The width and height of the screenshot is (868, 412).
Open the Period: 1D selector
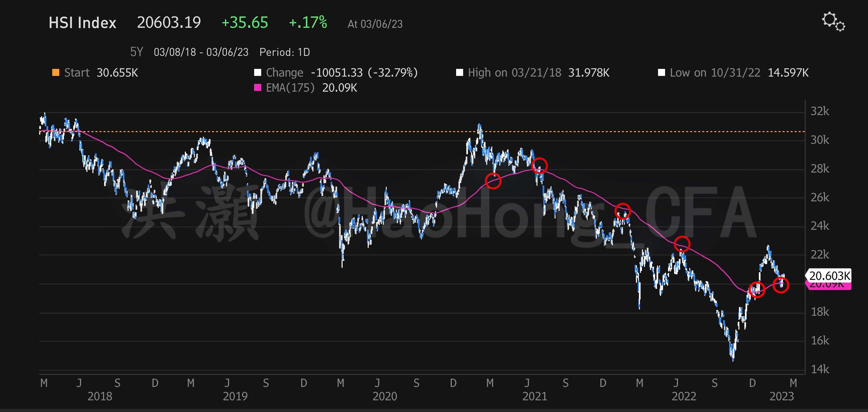click(x=284, y=52)
